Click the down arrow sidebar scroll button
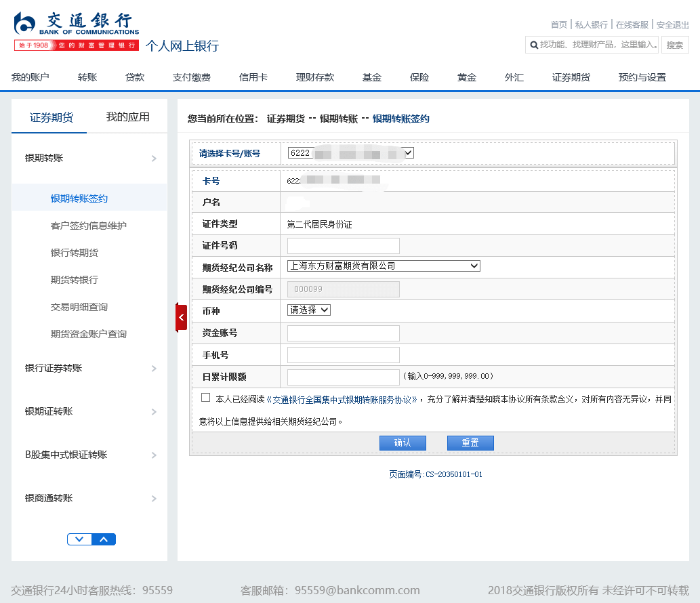 tap(79, 539)
